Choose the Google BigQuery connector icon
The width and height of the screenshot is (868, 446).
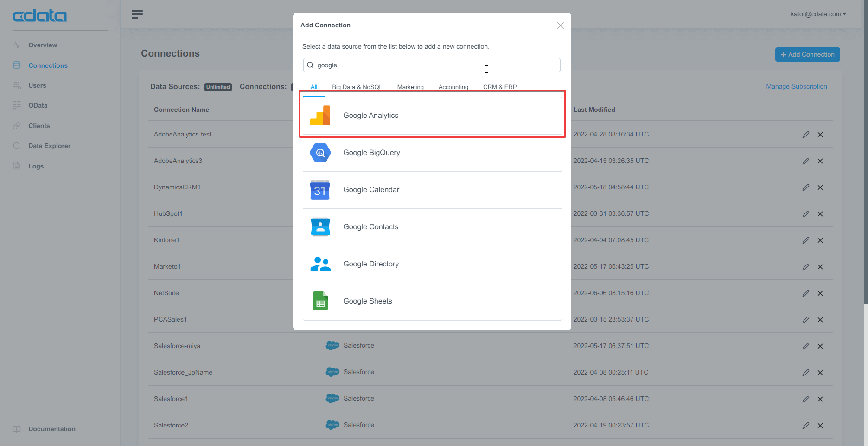pos(320,153)
